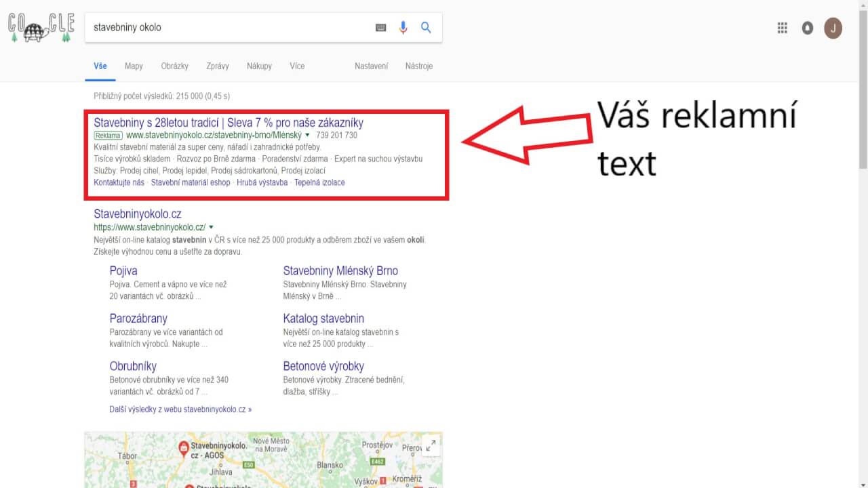The image size is (868, 488).
Task: Start voice search with the microphone icon
Action: tap(403, 27)
